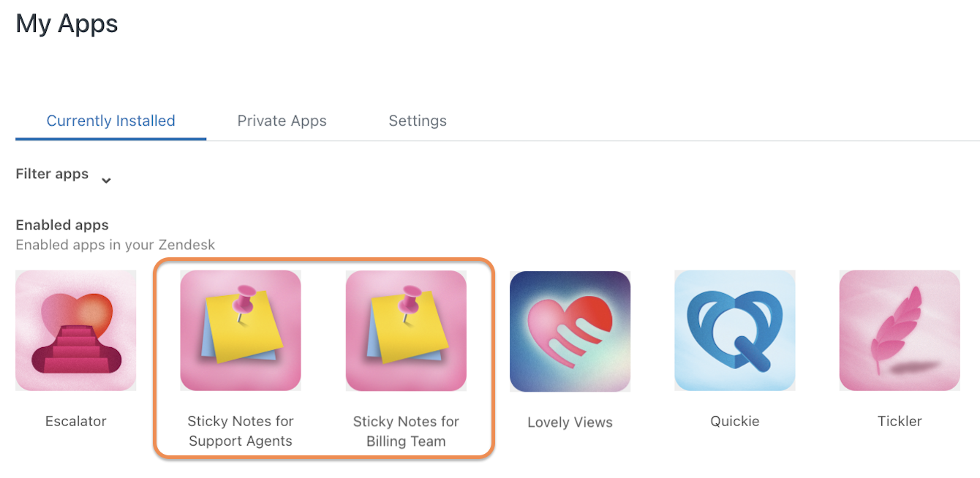This screenshot has width=980, height=478.
Task: Select the Currently Installed tab
Action: [110, 121]
